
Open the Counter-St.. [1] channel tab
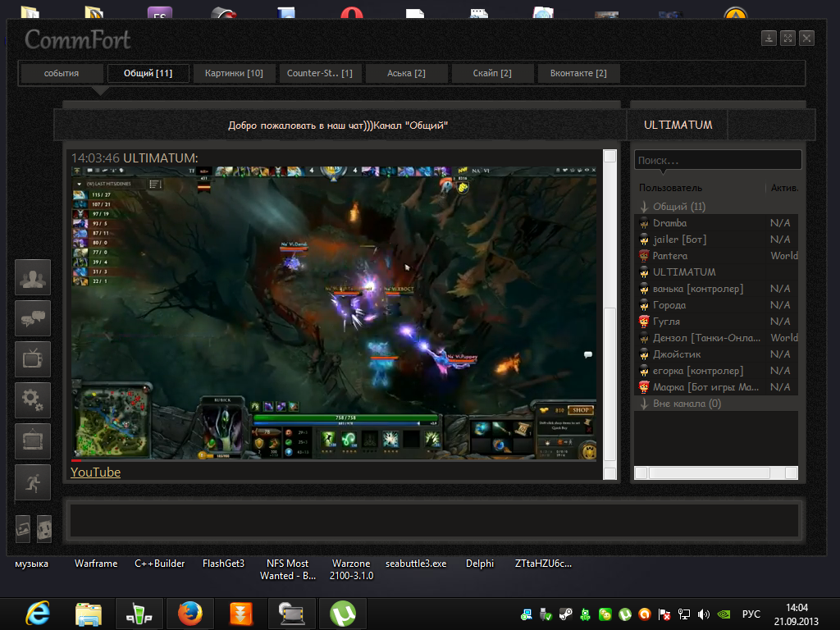pos(320,73)
